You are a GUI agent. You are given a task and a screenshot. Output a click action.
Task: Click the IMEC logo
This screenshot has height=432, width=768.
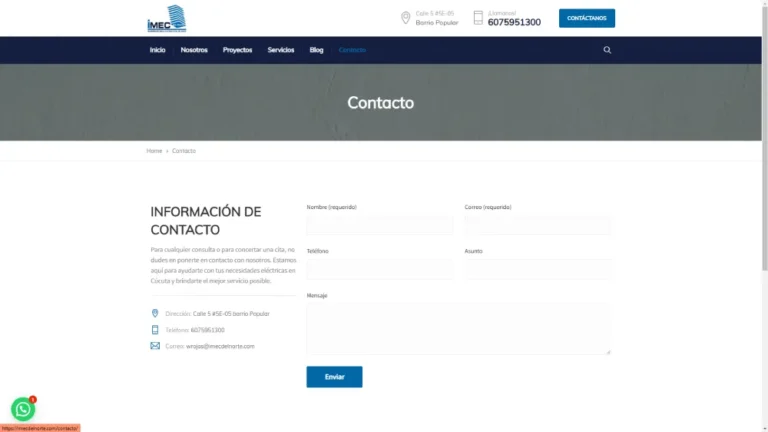(x=167, y=19)
